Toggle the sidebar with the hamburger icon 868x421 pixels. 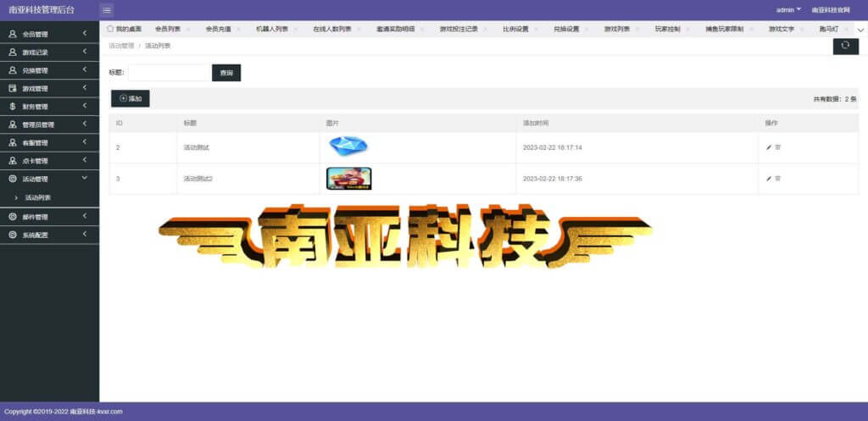[x=107, y=10]
